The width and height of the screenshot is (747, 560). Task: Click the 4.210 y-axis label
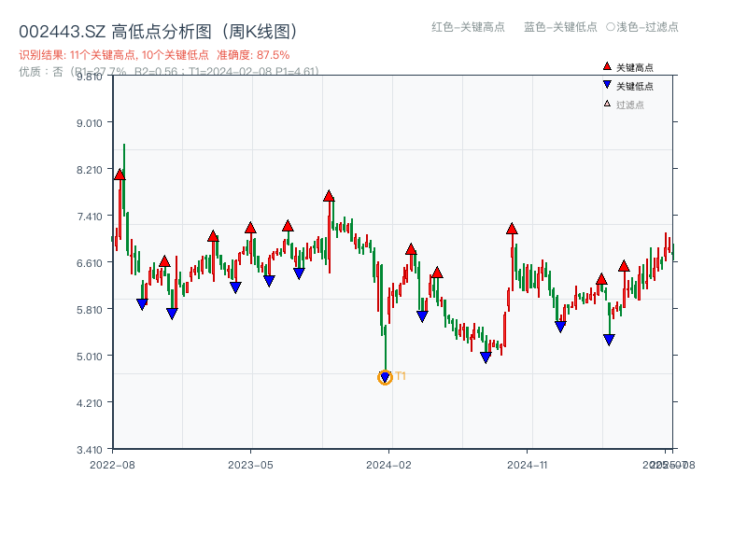pyautogui.click(x=90, y=403)
